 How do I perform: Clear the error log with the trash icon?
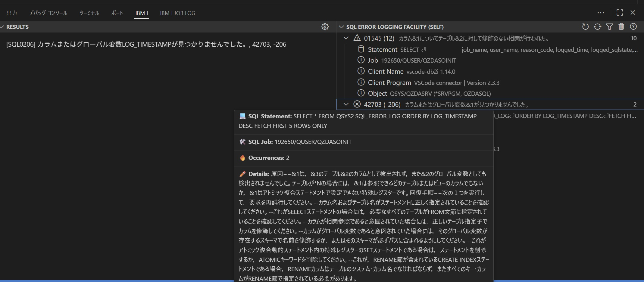(621, 27)
